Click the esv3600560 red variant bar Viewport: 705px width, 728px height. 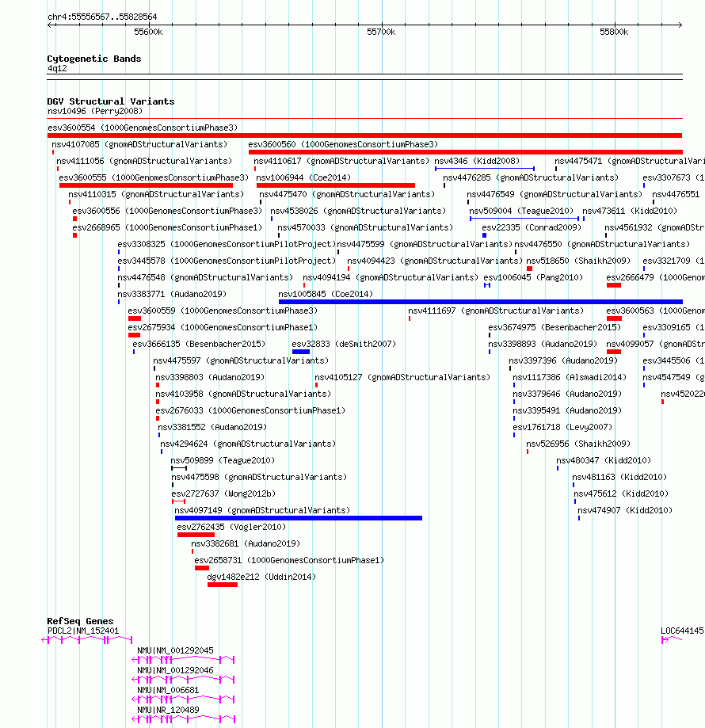(466, 152)
